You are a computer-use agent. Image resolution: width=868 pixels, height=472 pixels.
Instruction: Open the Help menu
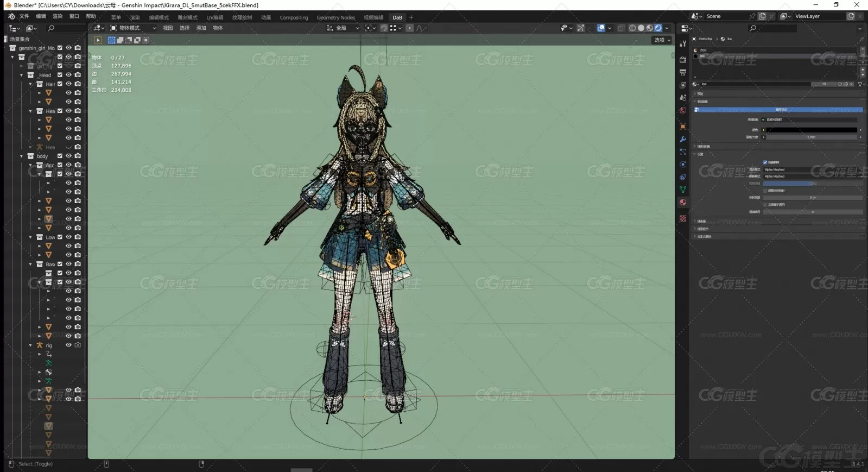click(91, 16)
